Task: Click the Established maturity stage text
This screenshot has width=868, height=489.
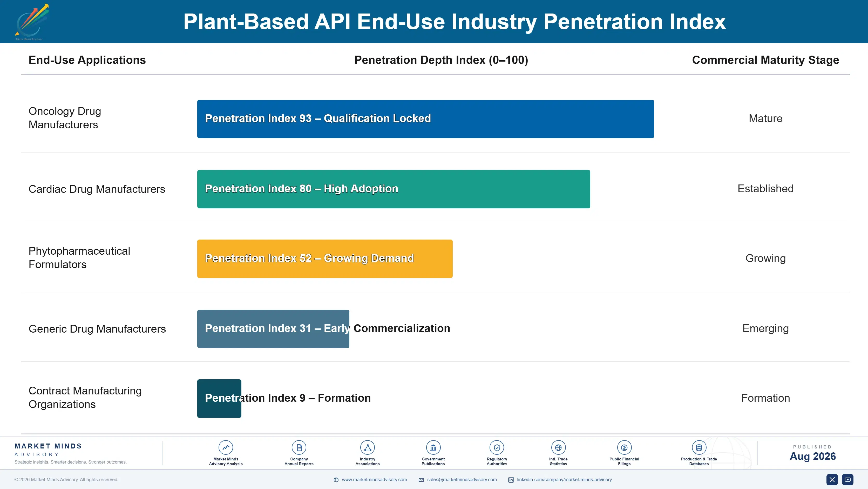Action: point(765,189)
